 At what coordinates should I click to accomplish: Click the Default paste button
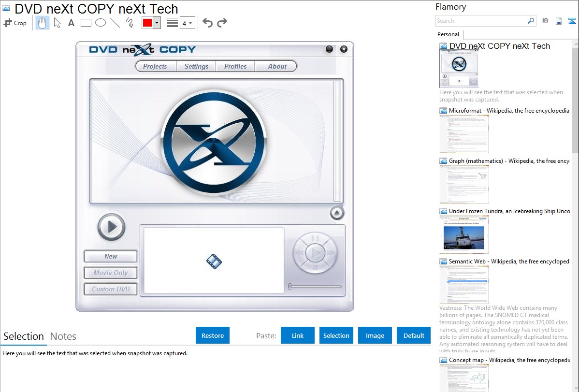414,335
